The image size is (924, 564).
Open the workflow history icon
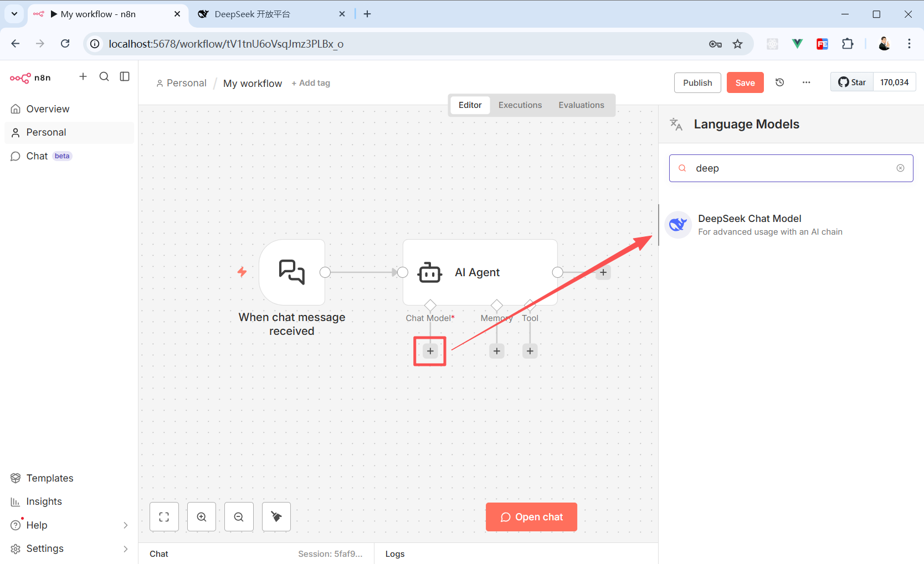coord(779,82)
